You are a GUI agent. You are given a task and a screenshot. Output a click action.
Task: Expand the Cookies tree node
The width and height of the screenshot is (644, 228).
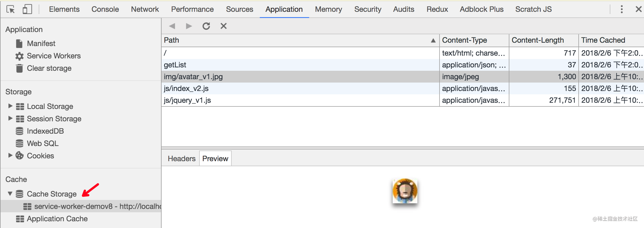click(x=10, y=155)
